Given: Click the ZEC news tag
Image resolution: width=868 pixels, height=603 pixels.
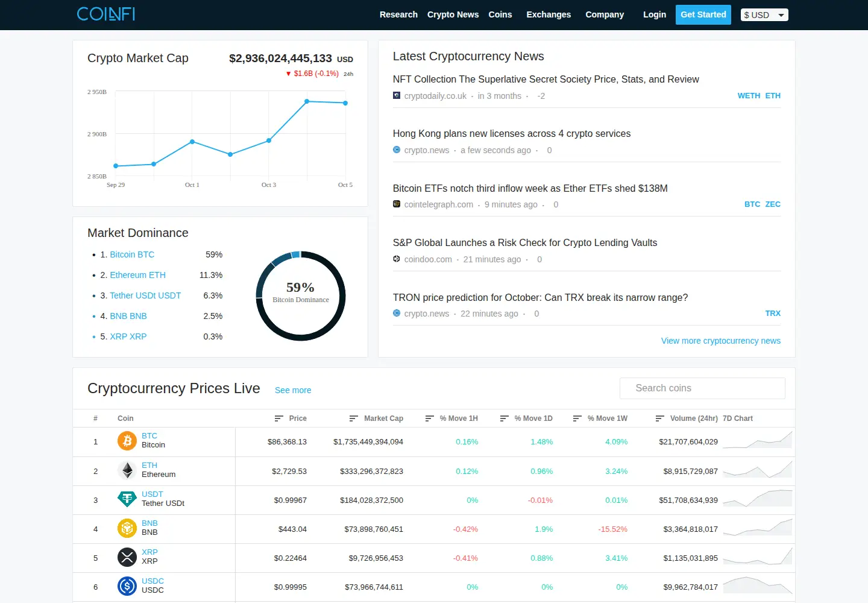Looking at the screenshot, I should [x=773, y=204].
